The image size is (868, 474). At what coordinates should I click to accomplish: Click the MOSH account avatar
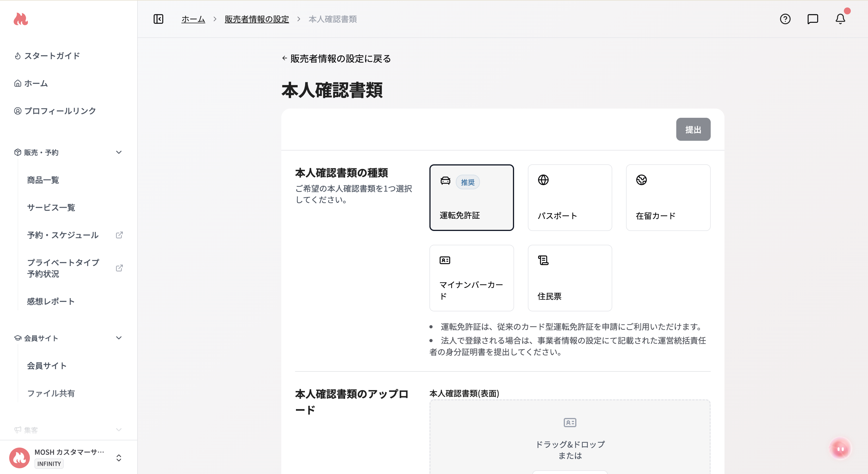(19, 458)
